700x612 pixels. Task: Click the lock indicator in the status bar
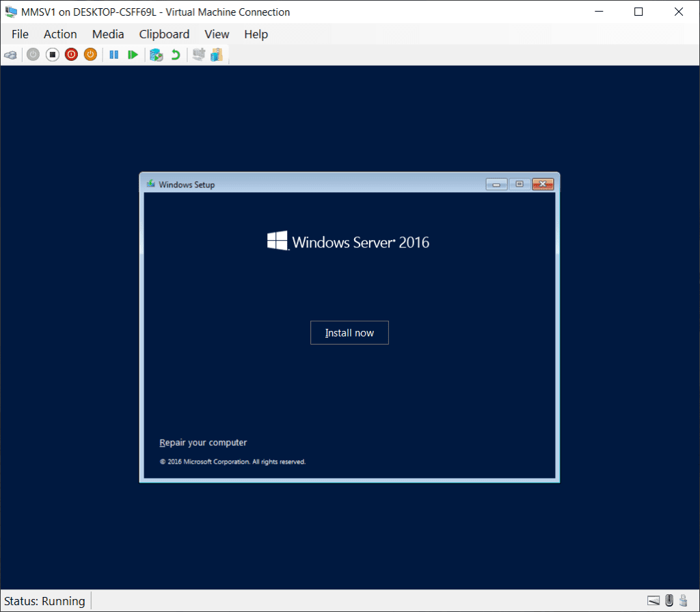pos(683,600)
